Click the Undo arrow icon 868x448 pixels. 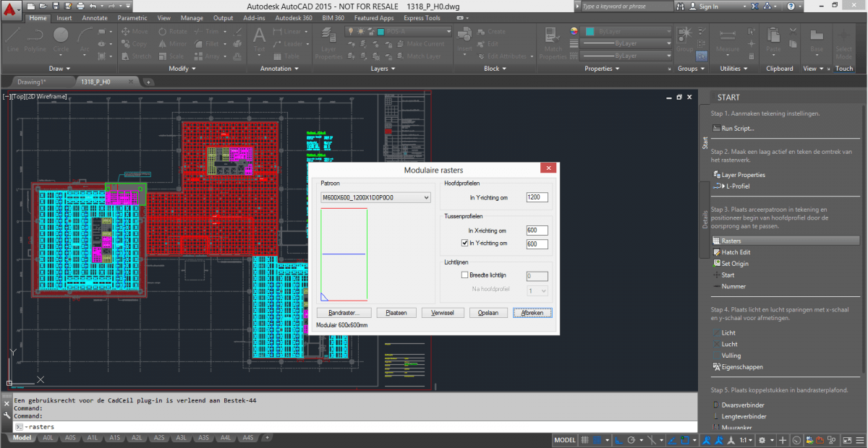92,6
